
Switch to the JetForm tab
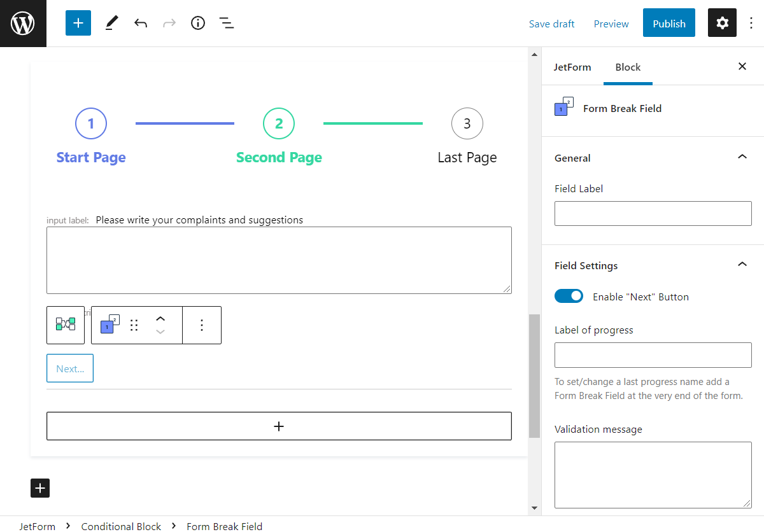pyautogui.click(x=572, y=67)
